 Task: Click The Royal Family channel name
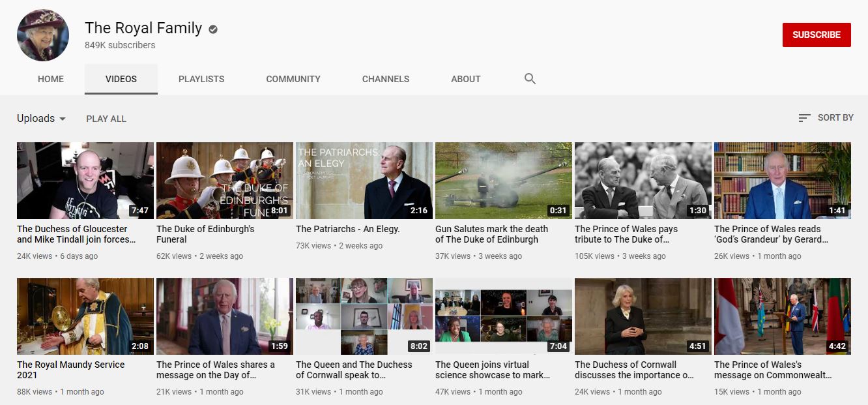pos(143,28)
